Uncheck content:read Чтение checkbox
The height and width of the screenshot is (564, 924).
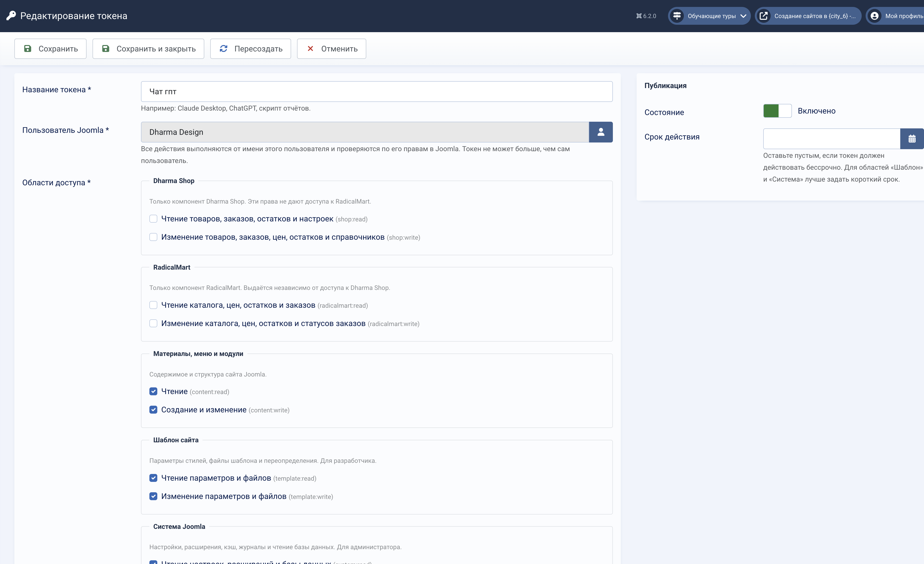pyautogui.click(x=153, y=392)
